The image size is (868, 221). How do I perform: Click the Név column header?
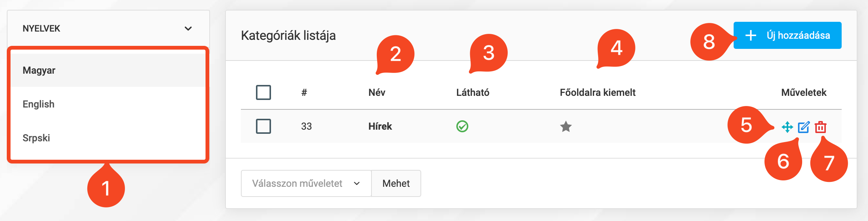(376, 92)
